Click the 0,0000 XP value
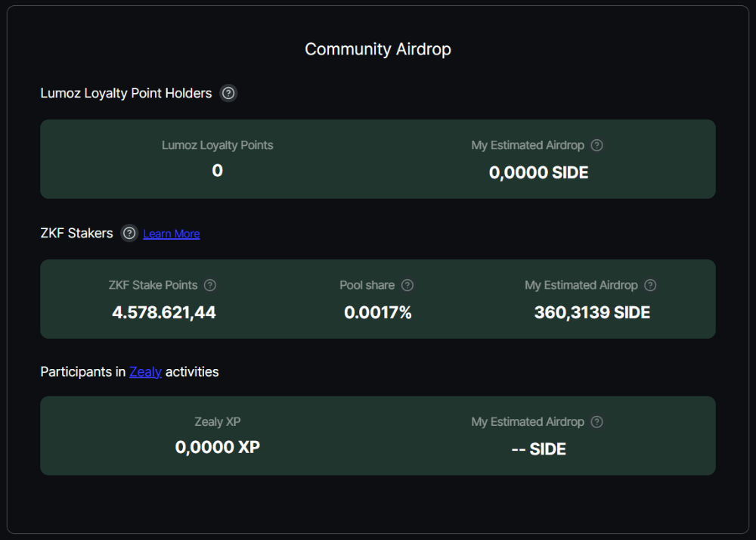This screenshot has width=756, height=540. [217, 447]
